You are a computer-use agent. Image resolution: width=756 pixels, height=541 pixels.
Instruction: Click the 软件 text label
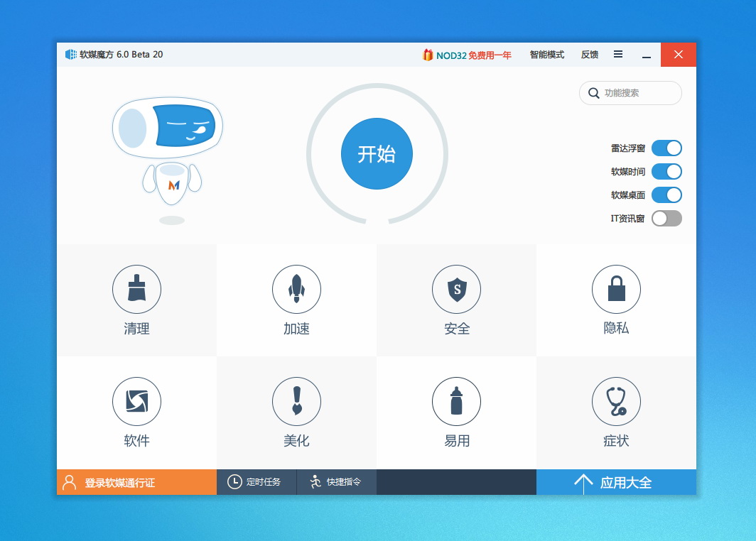pos(136,440)
